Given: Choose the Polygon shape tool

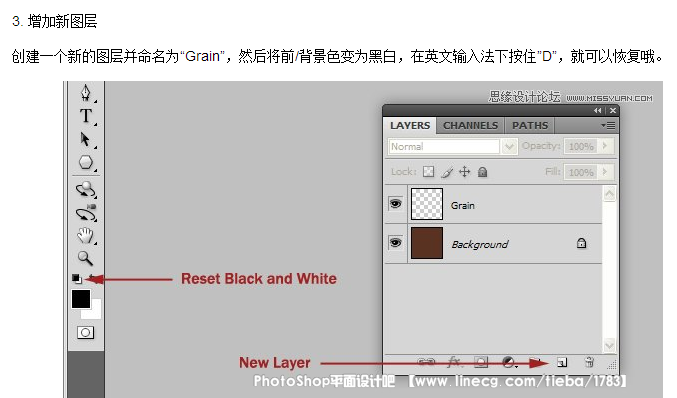Looking at the screenshot, I should tap(85, 162).
